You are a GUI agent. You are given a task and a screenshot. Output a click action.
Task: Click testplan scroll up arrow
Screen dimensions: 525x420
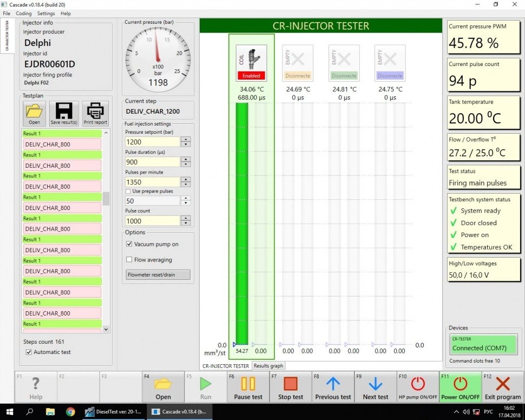pos(106,133)
